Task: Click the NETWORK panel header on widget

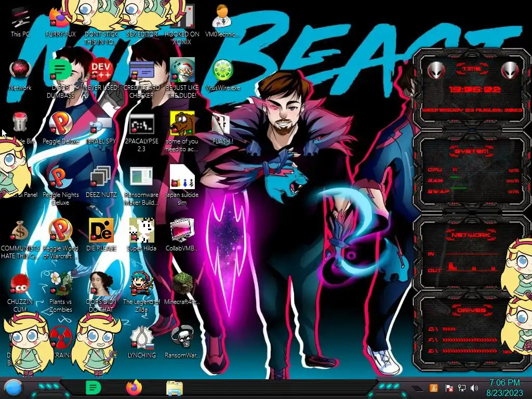Action: pos(471,234)
